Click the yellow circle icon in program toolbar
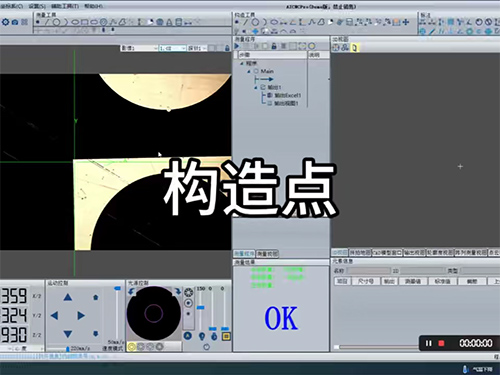This screenshot has height=375, width=500. click(312, 46)
